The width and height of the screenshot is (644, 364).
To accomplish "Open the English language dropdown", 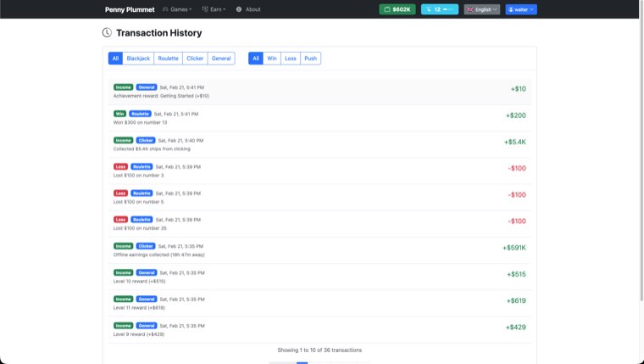I will [x=482, y=9].
